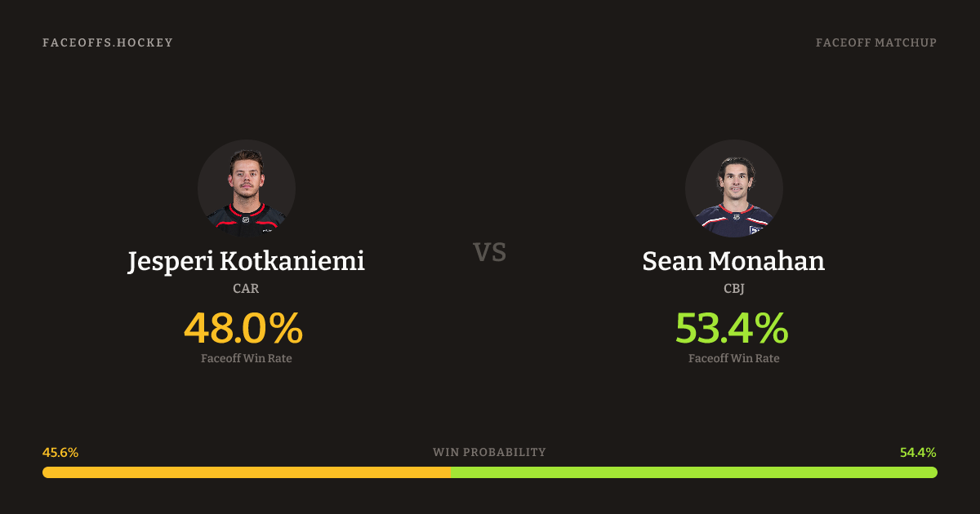980x514 pixels.
Task: Open the FACEOFFS.HOCKEY site branding
Action: (x=108, y=42)
